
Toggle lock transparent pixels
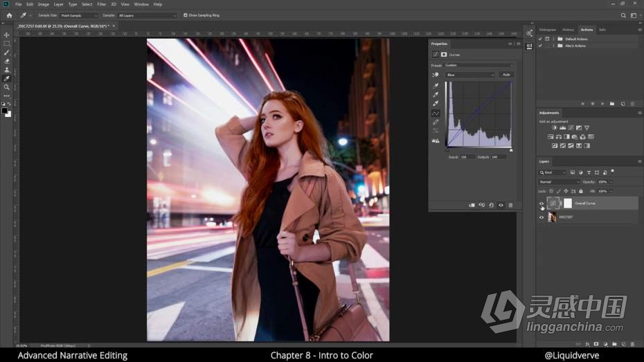click(551, 191)
